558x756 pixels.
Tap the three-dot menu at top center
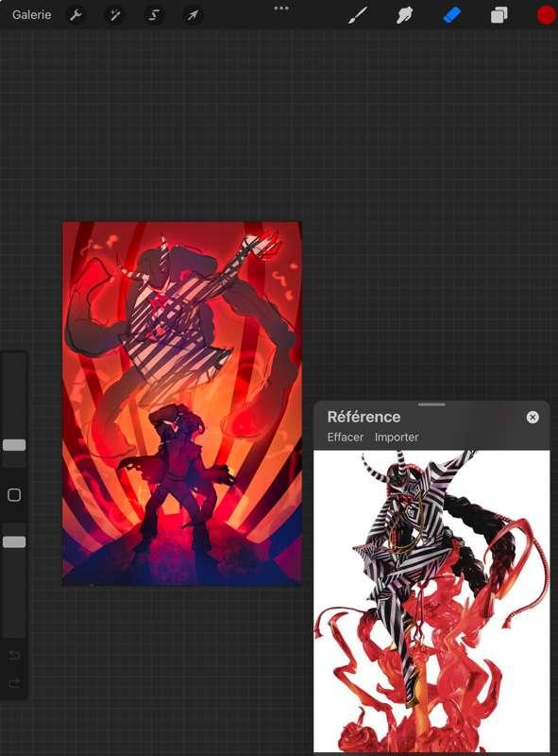coord(281,9)
